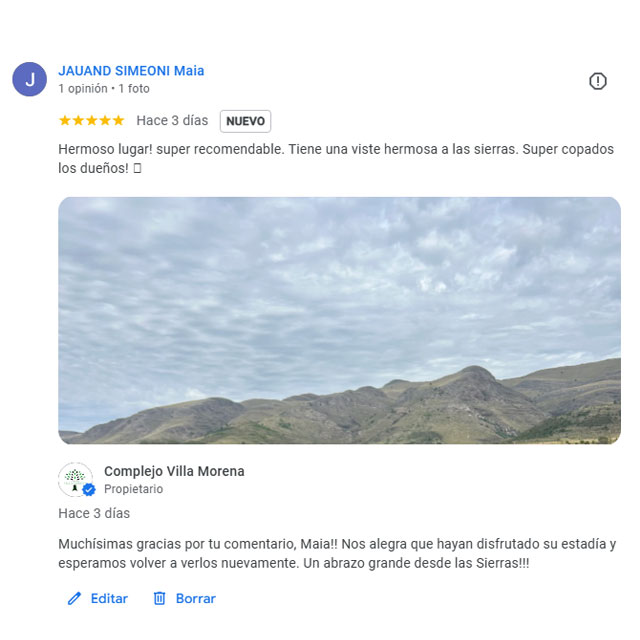640x640 pixels.
Task: Click the missing emoji box after dueños
Action: point(138,168)
